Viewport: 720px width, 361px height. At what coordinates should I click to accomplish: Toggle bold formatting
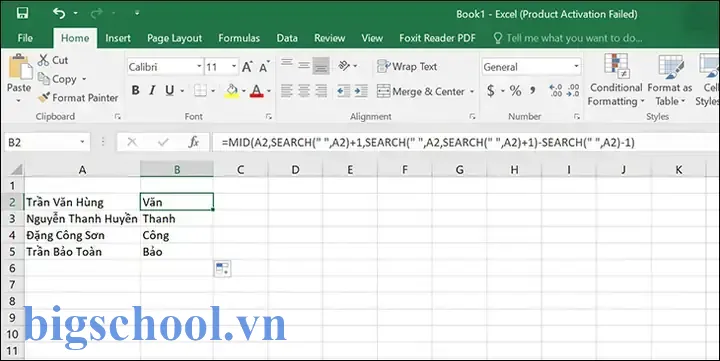click(x=135, y=90)
